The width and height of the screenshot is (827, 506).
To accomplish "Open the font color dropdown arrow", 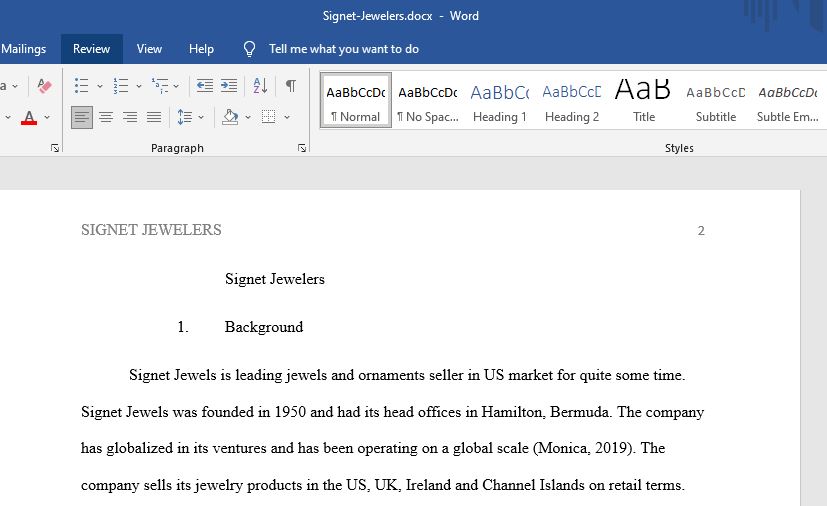I will click(x=47, y=117).
